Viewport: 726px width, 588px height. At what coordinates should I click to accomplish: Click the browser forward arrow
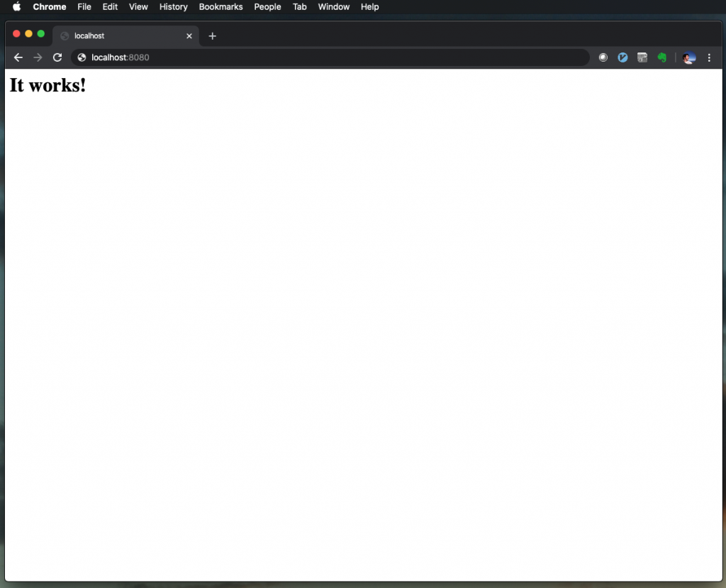pyautogui.click(x=38, y=57)
